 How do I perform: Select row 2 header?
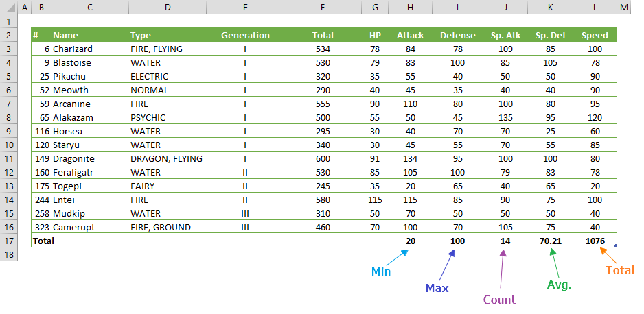pyautogui.click(x=9, y=35)
